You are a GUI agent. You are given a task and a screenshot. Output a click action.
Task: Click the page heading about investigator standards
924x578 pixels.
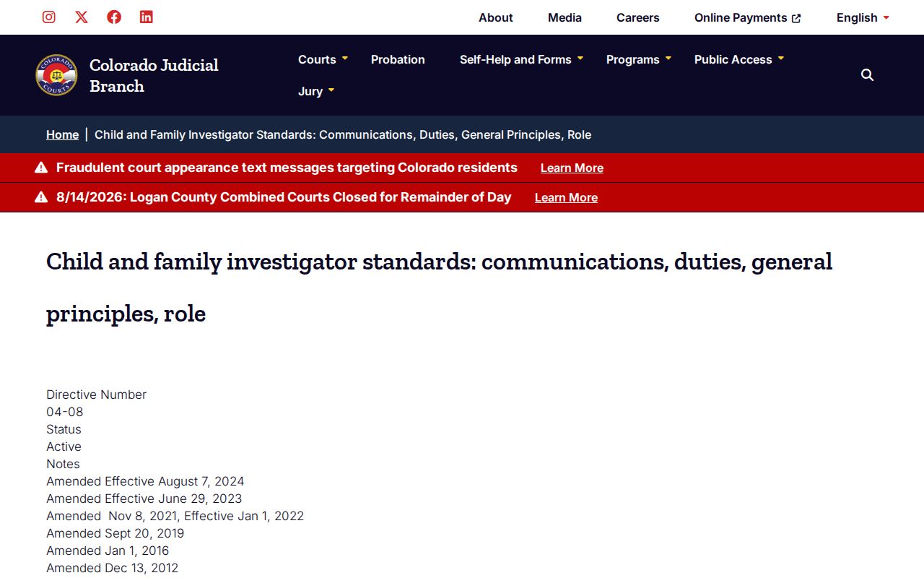439,287
